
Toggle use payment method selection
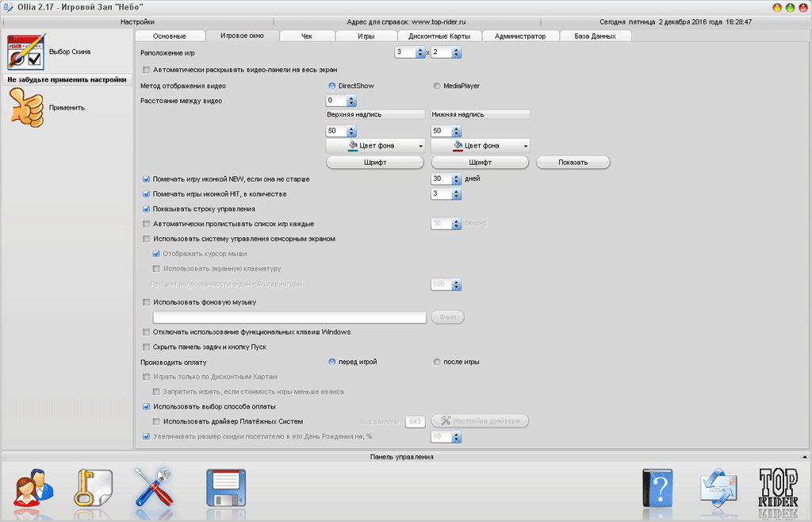[146, 407]
